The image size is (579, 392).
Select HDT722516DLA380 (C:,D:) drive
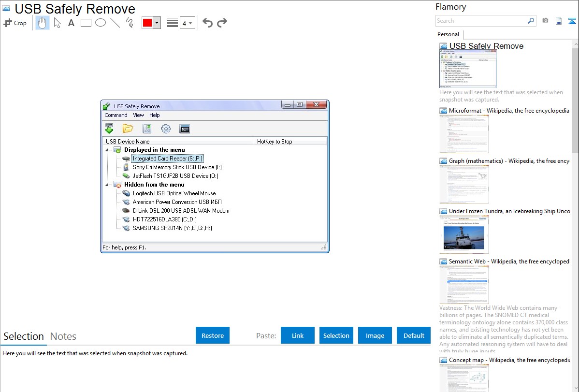pyautogui.click(x=164, y=219)
